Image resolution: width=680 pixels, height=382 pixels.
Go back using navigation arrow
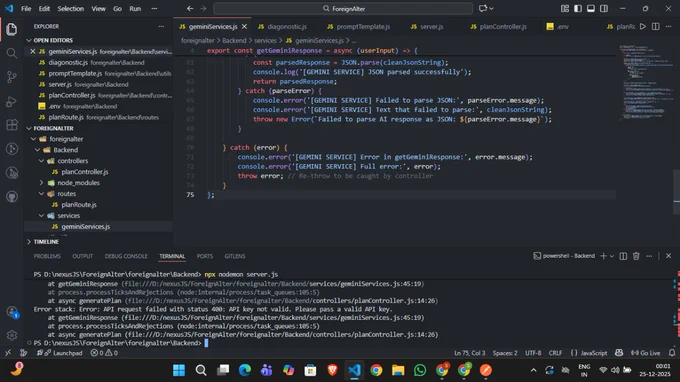pyautogui.click(x=190, y=8)
